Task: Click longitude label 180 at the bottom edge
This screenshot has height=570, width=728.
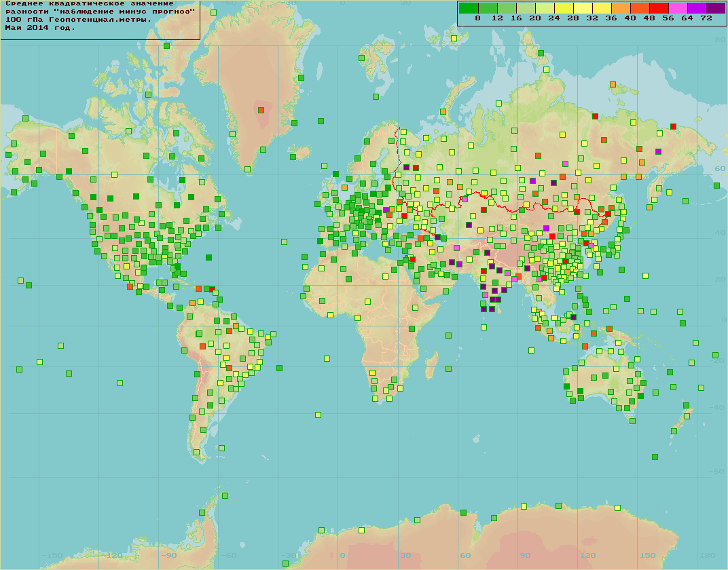Action: point(708,555)
